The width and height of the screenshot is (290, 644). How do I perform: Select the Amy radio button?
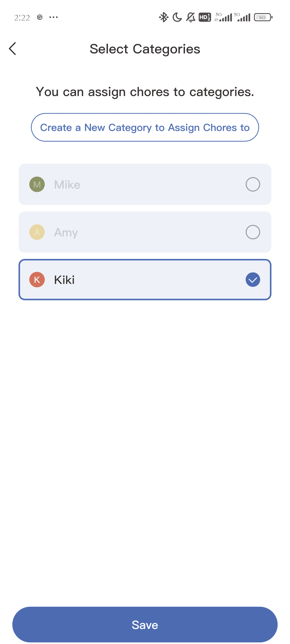point(253,232)
